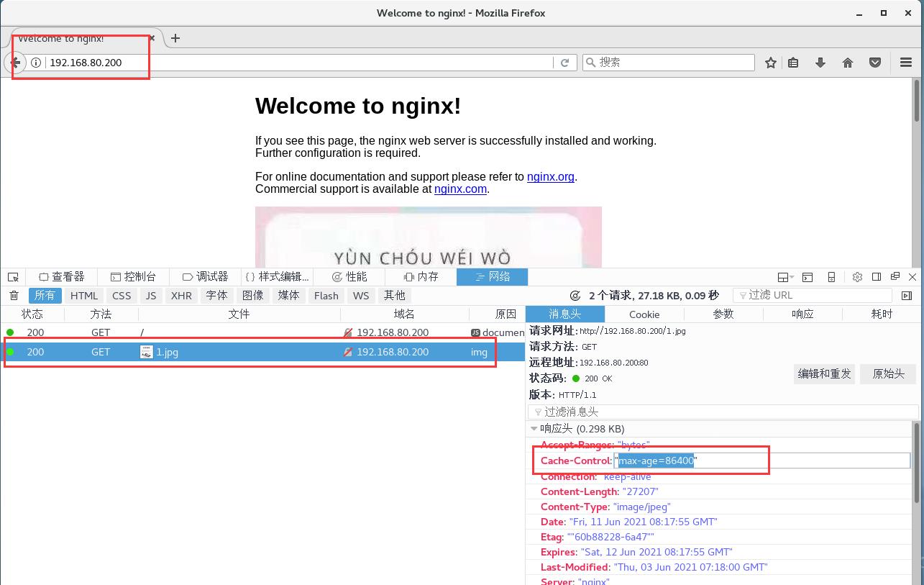This screenshot has height=585, width=924.
Task: Open the Pocket shield icon
Action: (875, 63)
